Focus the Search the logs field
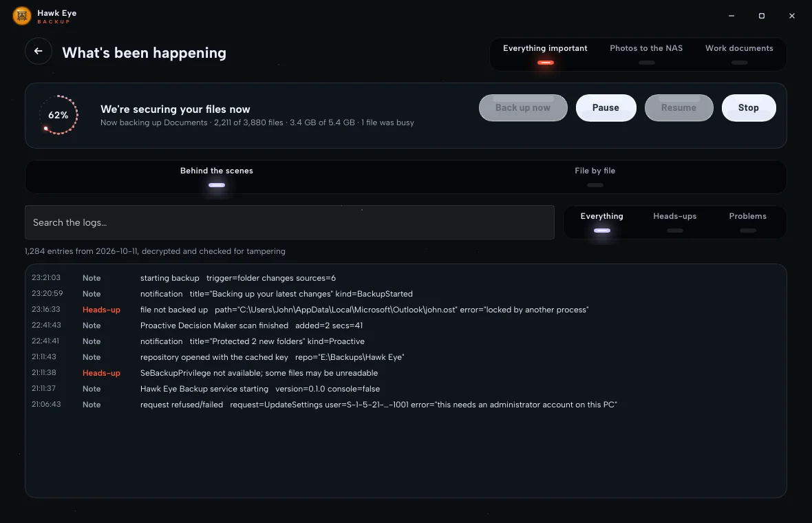This screenshot has height=523, width=812. [290, 223]
